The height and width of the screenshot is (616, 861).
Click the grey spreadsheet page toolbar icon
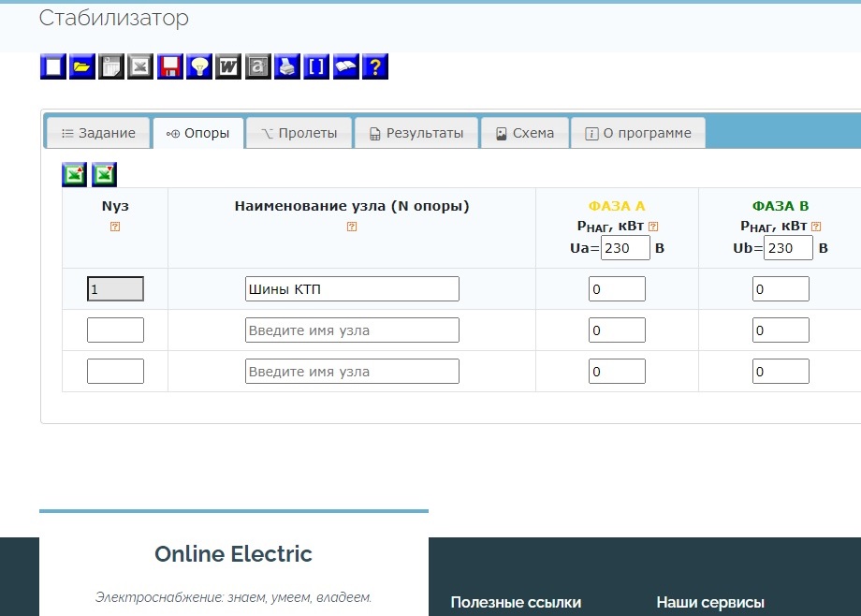[111, 66]
